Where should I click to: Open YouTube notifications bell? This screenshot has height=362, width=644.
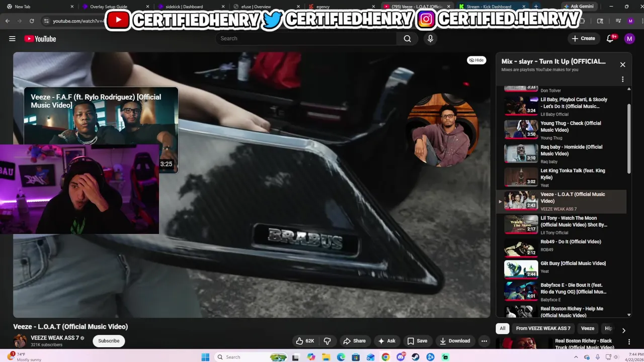tap(611, 39)
